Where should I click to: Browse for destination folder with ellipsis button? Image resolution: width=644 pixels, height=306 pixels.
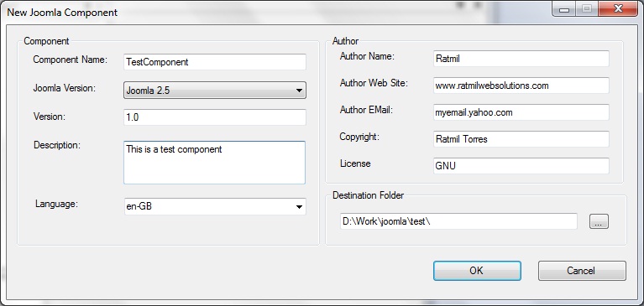click(x=599, y=222)
